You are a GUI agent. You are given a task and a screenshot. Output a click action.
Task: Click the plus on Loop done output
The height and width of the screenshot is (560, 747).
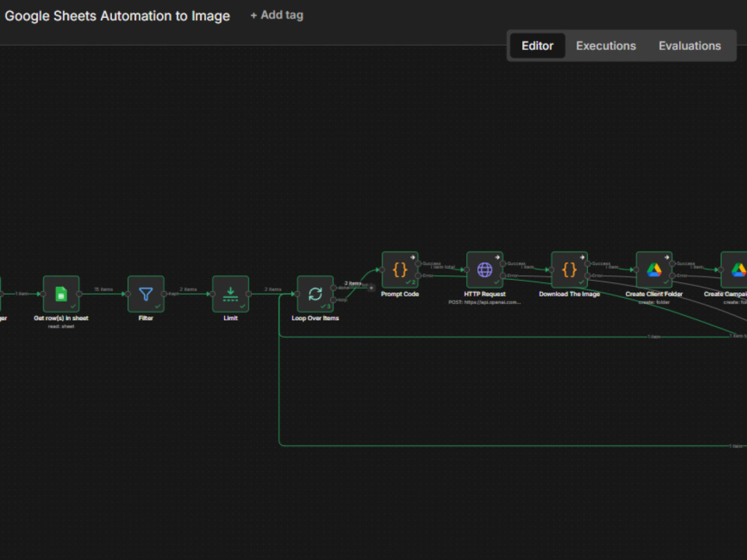[x=371, y=287]
